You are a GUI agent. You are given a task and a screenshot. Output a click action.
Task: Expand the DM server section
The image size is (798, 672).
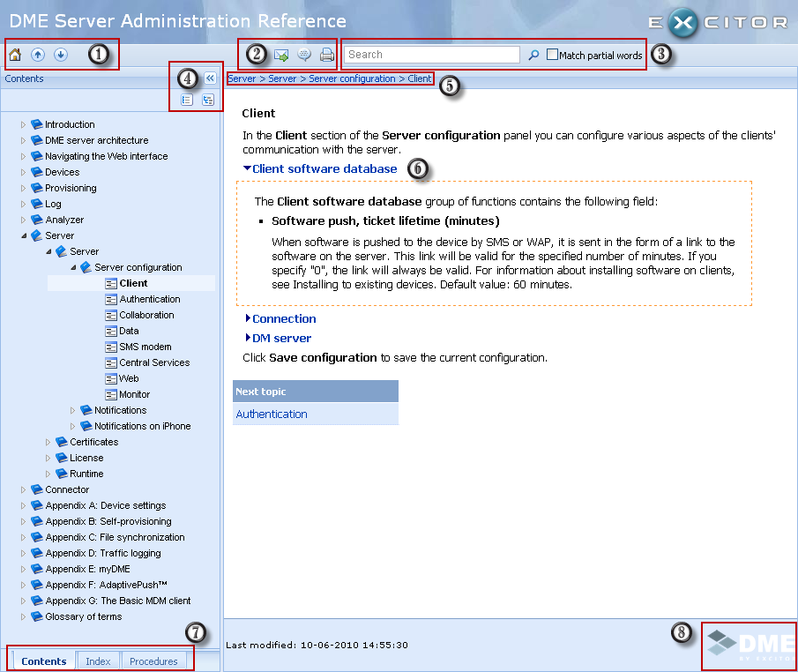coord(280,338)
